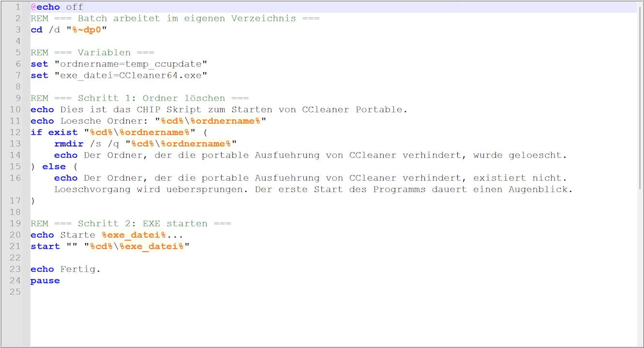Click the pause command on line 24
The height and width of the screenshot is (348, 644).
pyautogui.click(x=45, y=280)
